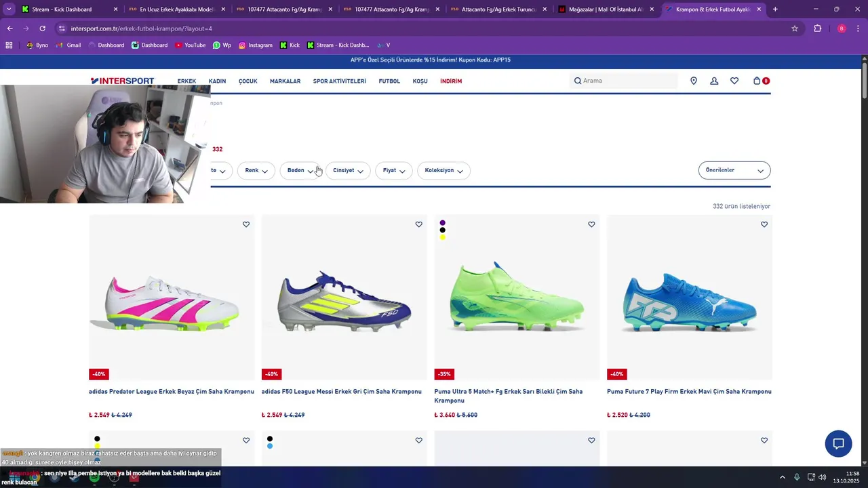Open adidas F50 League Messi title link
Image resolution: width=868 pixels, height=488 pixels.
click(342, 392)
